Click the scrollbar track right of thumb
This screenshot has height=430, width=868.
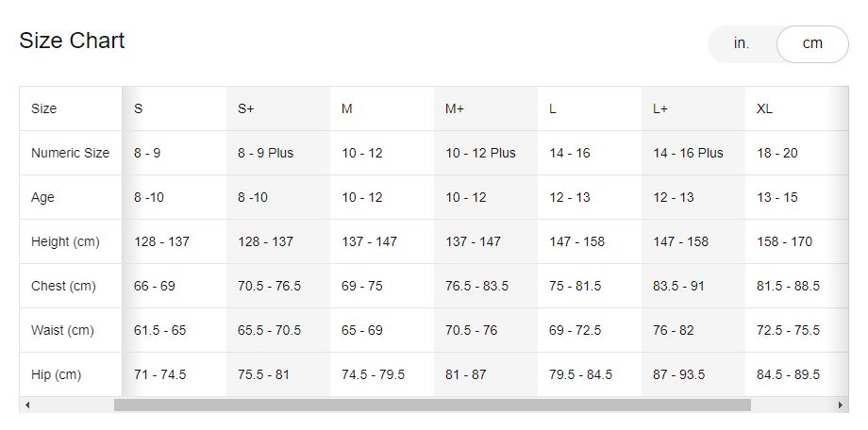click(x=793, y=405)
